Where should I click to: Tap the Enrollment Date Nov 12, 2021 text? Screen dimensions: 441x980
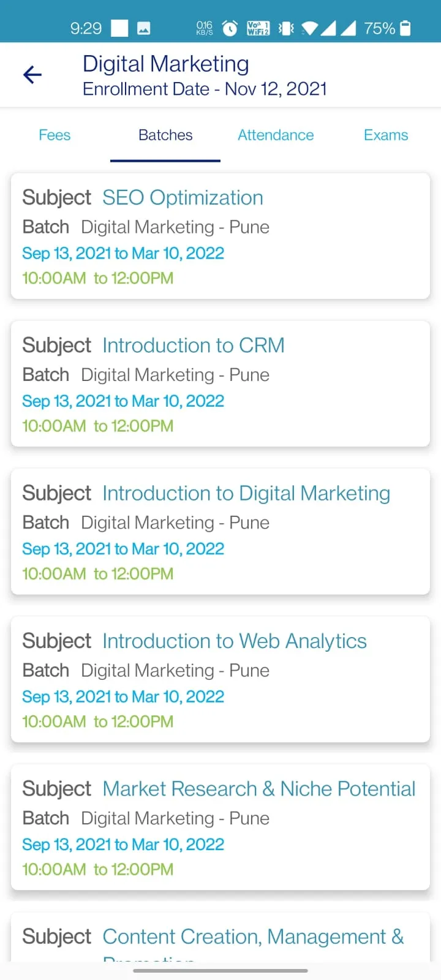pos(205,89)
